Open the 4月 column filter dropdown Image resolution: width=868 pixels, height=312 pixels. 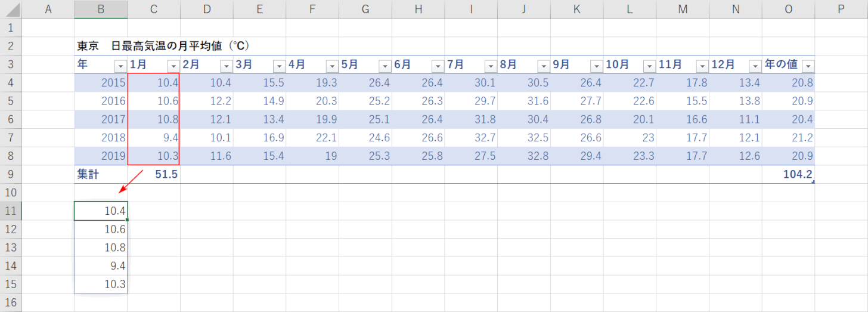point(332,66)
